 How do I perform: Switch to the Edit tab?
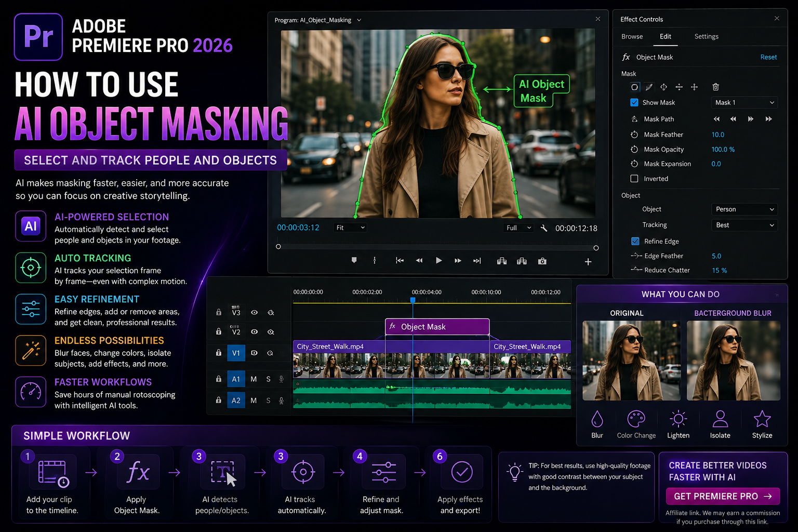[666, 36]
